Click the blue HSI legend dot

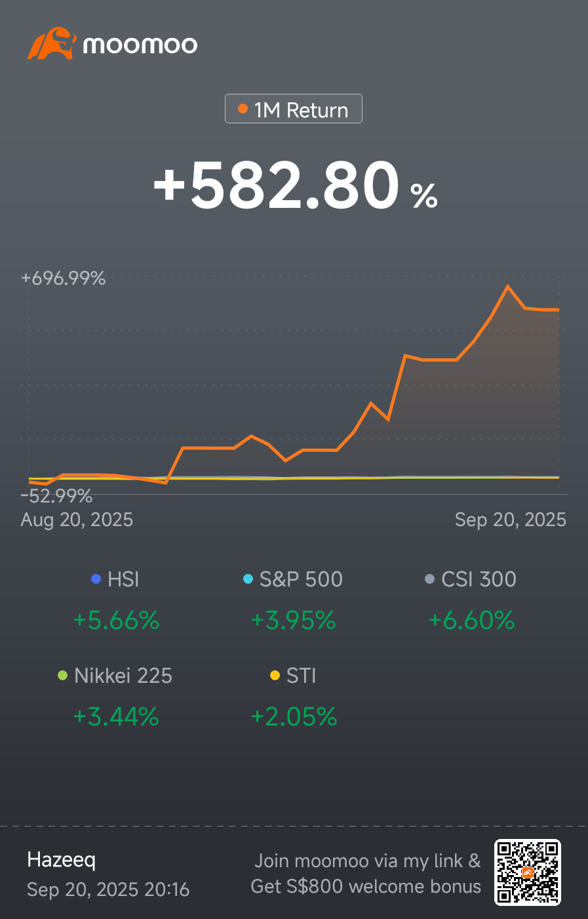[96, 579]
